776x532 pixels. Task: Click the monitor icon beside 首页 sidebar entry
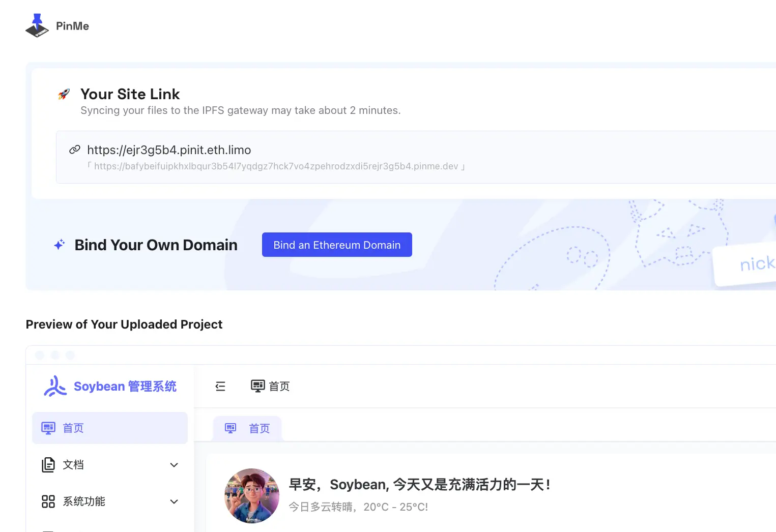click(x=48, y=428)
